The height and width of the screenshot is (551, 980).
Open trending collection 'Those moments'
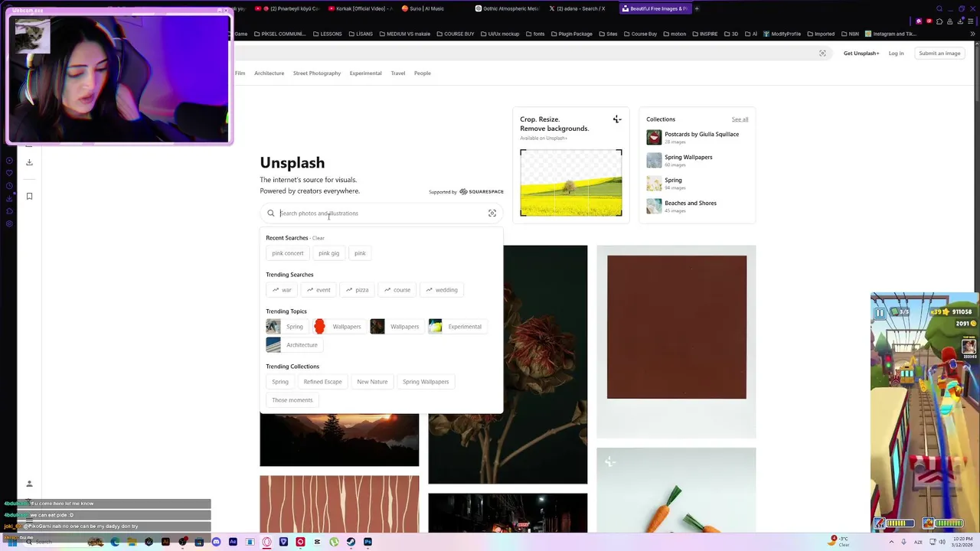tap(292, 400)
